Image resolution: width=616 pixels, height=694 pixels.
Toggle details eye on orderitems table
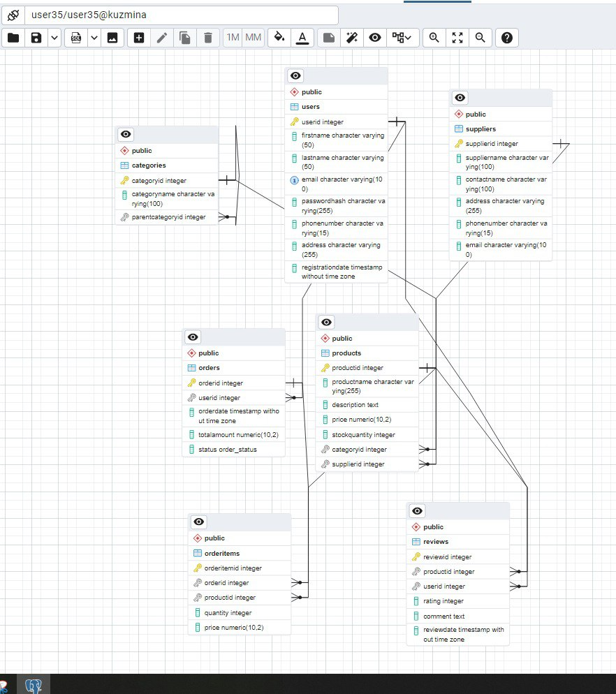(x=199, y=522)
